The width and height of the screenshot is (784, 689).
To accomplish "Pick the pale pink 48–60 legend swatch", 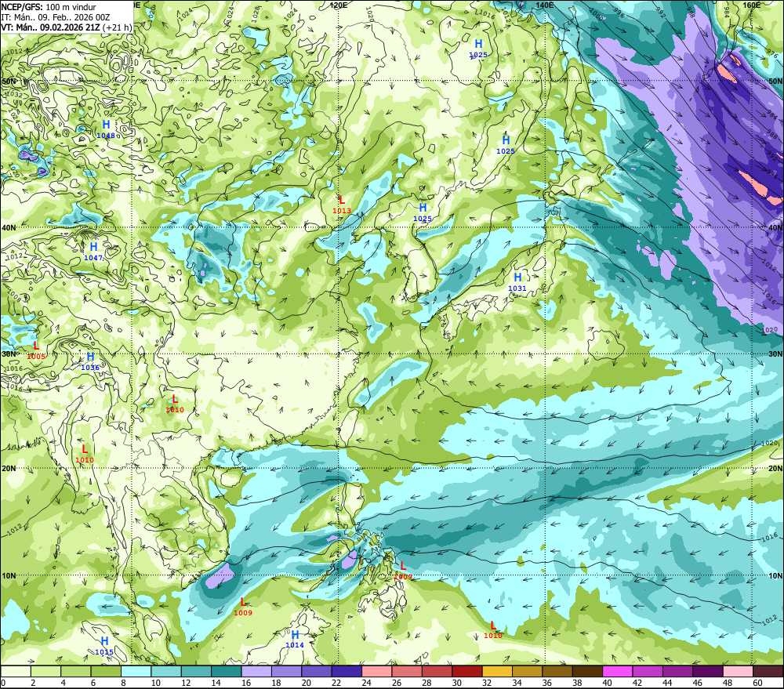I will (738, 671).
